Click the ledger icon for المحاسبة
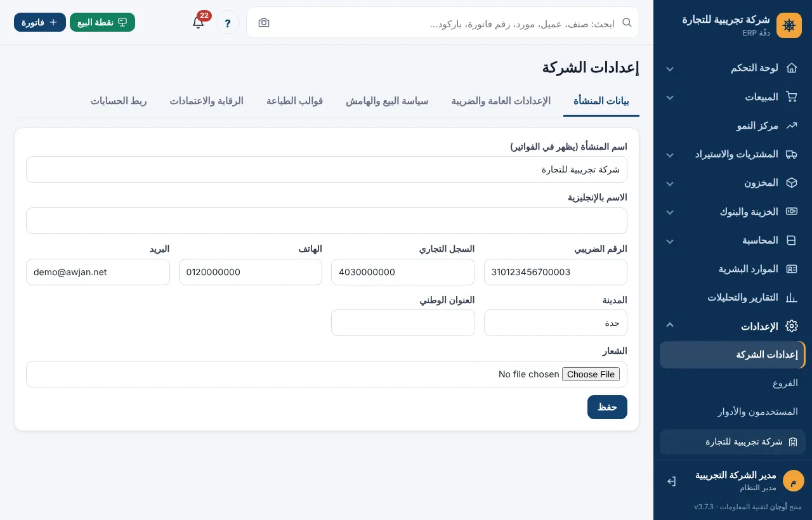The height and width of the screenshot is (520, 812). point(791,240)
